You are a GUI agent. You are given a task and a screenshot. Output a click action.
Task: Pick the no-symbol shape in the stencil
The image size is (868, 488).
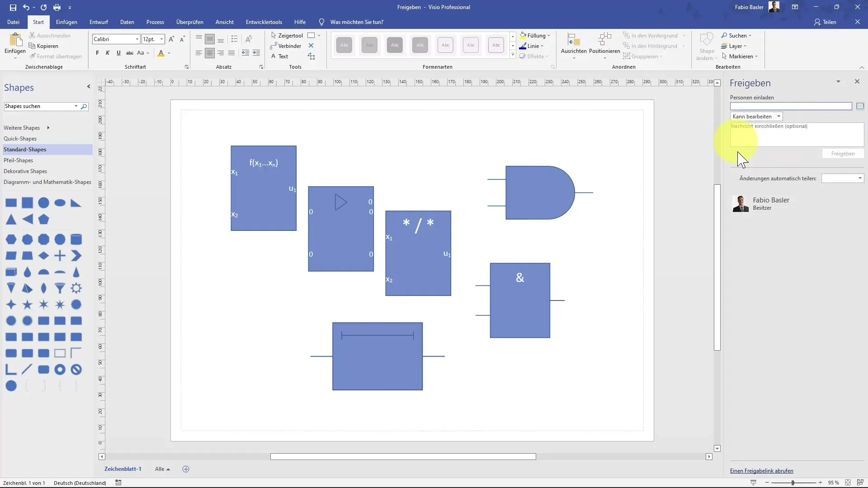pos(76,370)
